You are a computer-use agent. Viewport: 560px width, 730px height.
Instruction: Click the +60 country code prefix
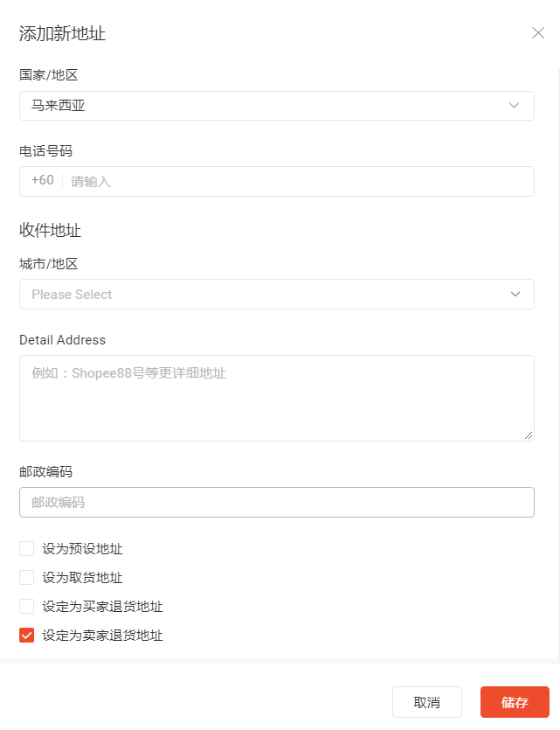[40, 181]
